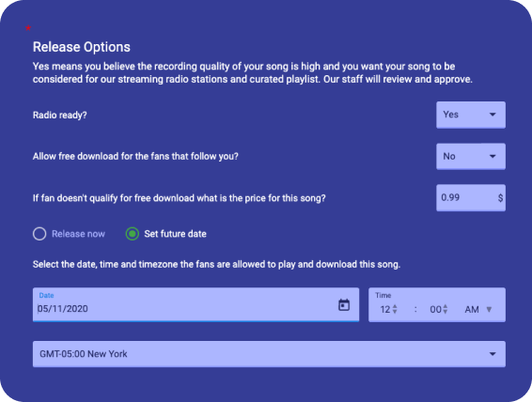Click the red asterisk marker
The image size is (532, 402).
pos(28,28)
